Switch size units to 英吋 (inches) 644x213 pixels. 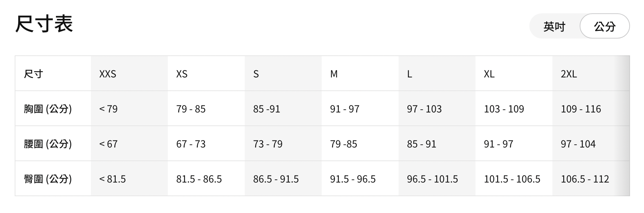[x=554, y=27]
